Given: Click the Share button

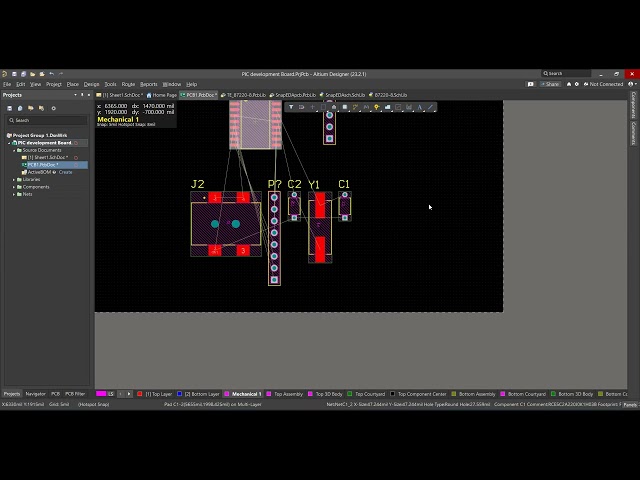Looking at the screenshot, I should tap(550, 84).
